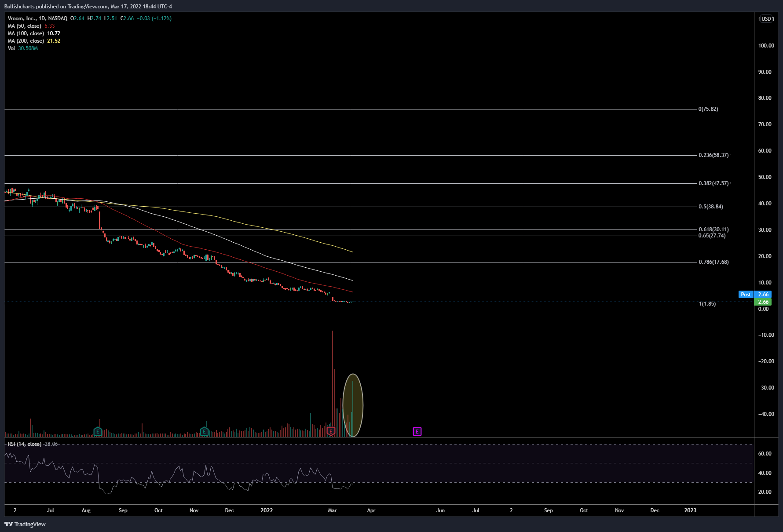Click the 0.618(30.11) Fibonacci level label
Screen dimensions: 783x532
(713, 230)
